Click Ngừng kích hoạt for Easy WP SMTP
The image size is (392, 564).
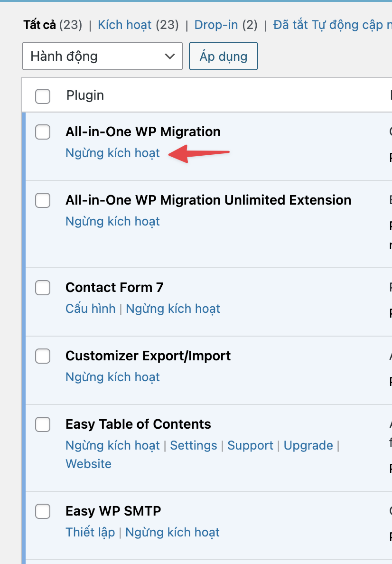[x=172, y=533]
